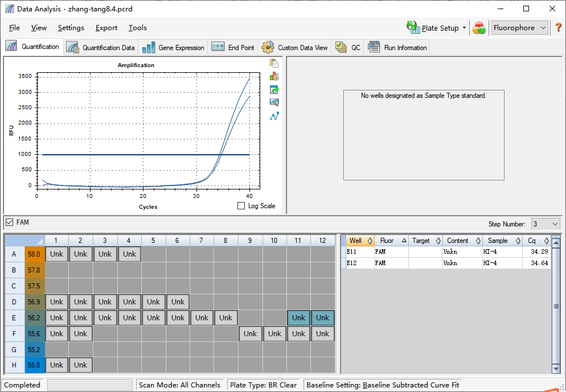Viewport: 566px width, 392px height.
Task: Sort by Fluor column header
Action: tap(391, 241)
